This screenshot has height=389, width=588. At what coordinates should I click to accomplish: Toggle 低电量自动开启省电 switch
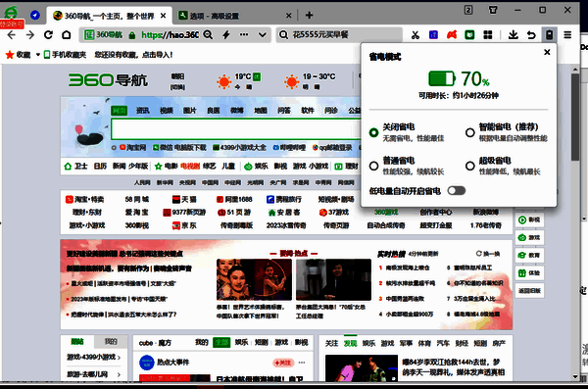click(457, 191)
